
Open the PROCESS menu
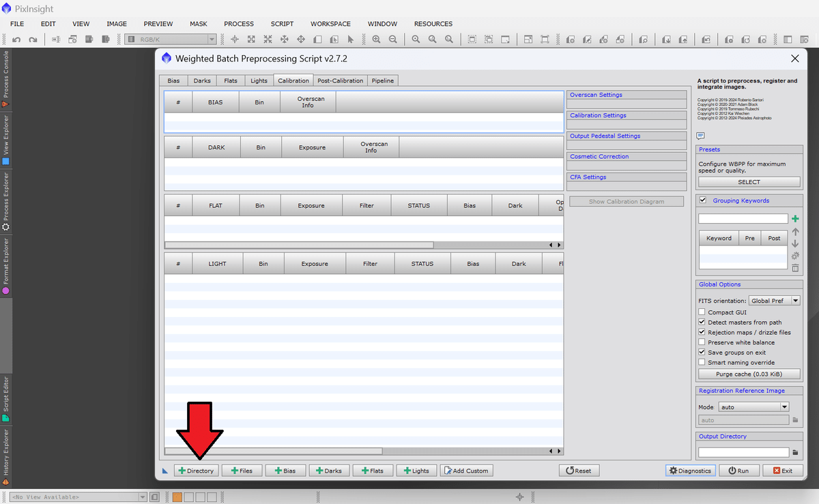click(x=239, y=24)
